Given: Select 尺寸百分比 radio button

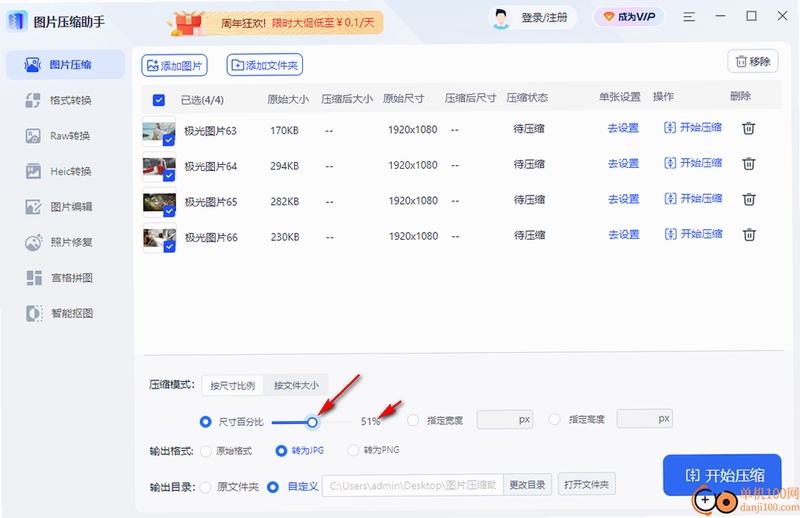Looking at the screenshot, I should (x=206, y=422).
